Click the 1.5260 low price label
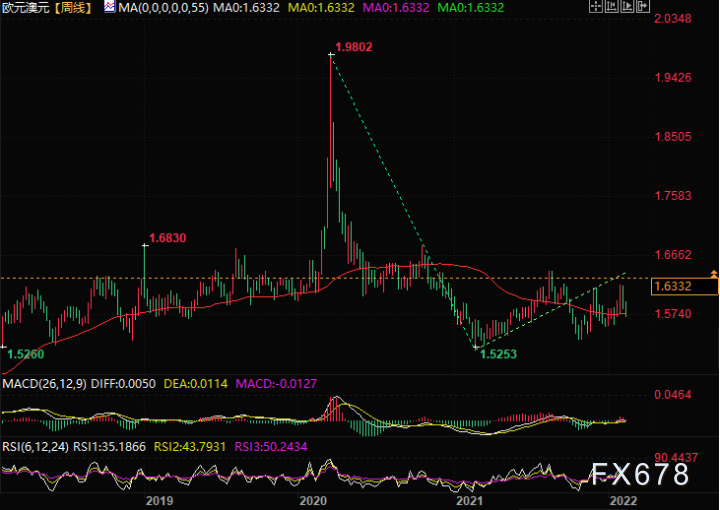Image resolution: width=720 pixels, height=510 pixels. pyautogui.click(x=26, y=354)
